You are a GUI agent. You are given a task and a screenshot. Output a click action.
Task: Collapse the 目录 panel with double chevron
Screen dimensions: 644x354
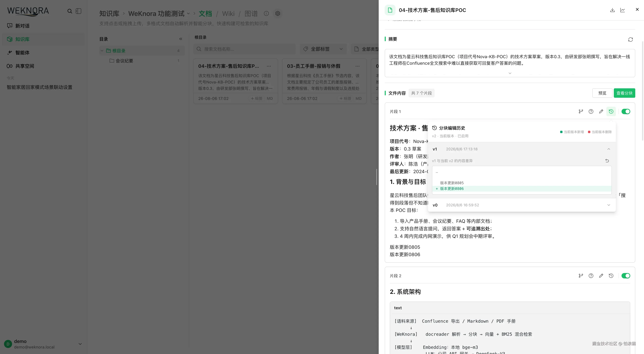[180, 39]
